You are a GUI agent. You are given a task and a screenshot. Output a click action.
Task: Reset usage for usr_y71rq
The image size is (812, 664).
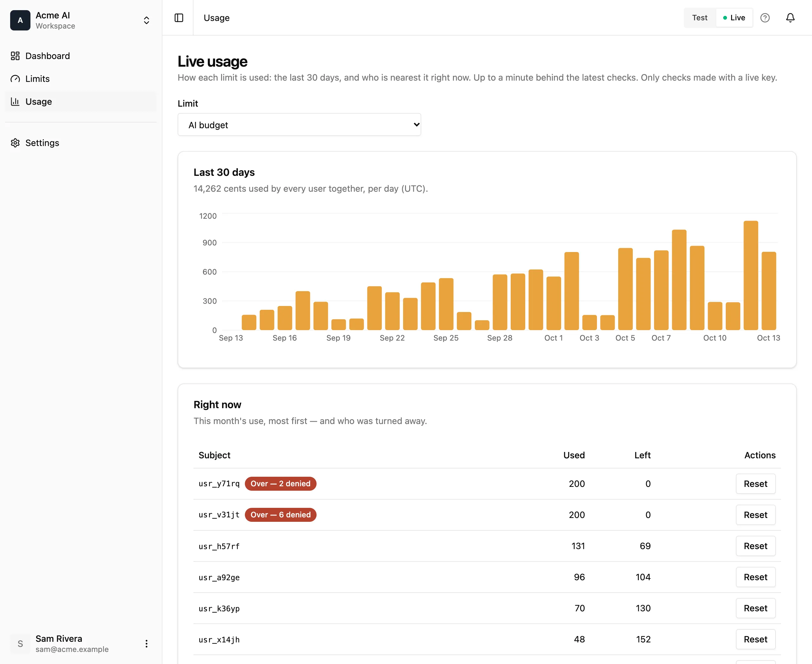pos(756,484)
